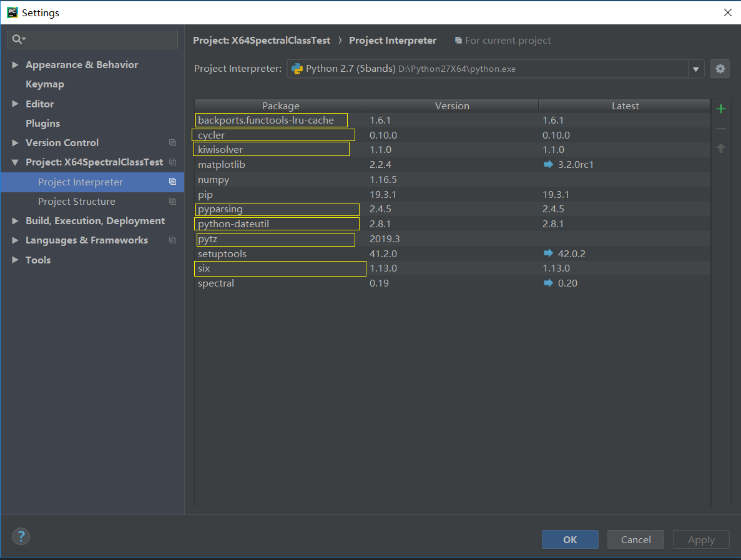The width and height of the screenshot is (741, 560).
Task: Close the Settings dialog window
Action: 728,12
